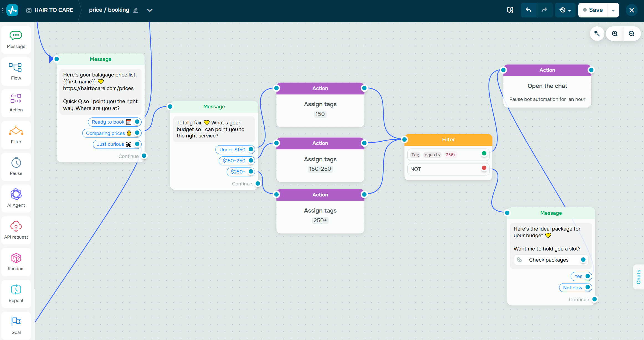Open the Save options dropdown arrow
Image resolution: width=644 pixels, height=340 pixels.
tap(613, 10)
